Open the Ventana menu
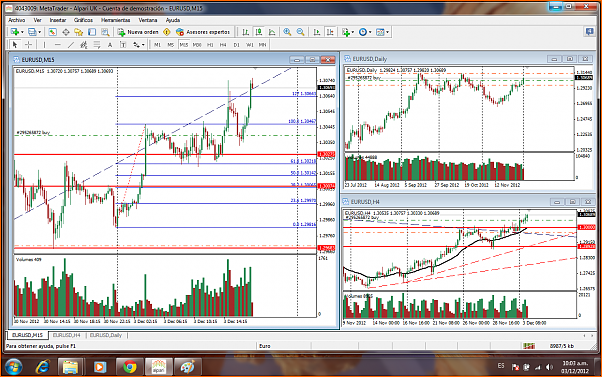This screenshot has width=602, height=377. 148,20
